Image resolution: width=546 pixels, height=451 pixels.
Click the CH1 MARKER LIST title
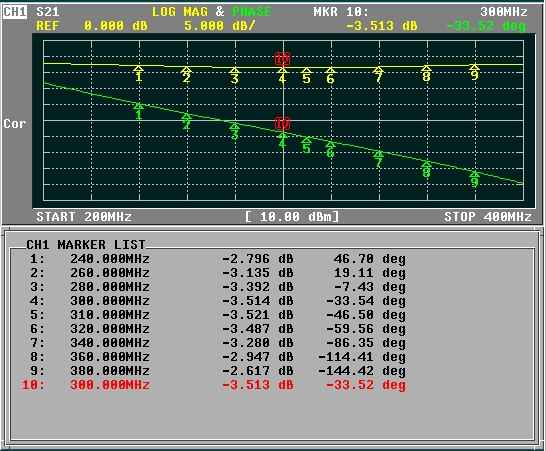pyautogui.click(x=86, y=244)
